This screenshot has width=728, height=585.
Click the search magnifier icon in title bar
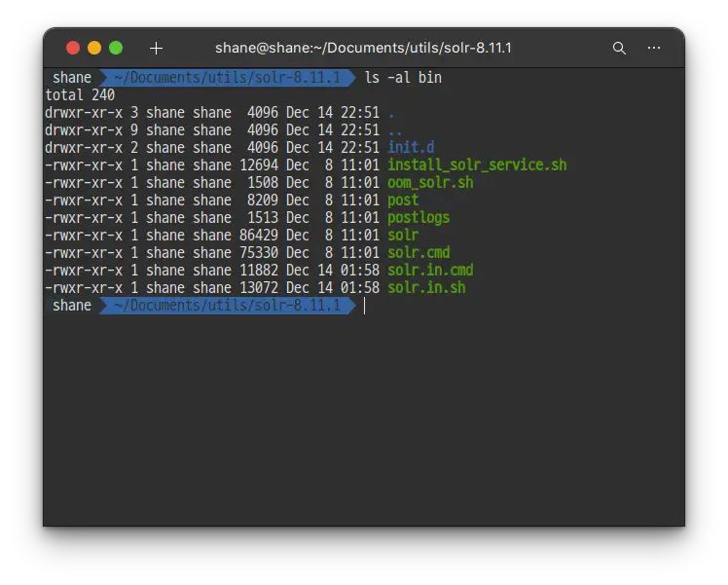coord(619,48)
